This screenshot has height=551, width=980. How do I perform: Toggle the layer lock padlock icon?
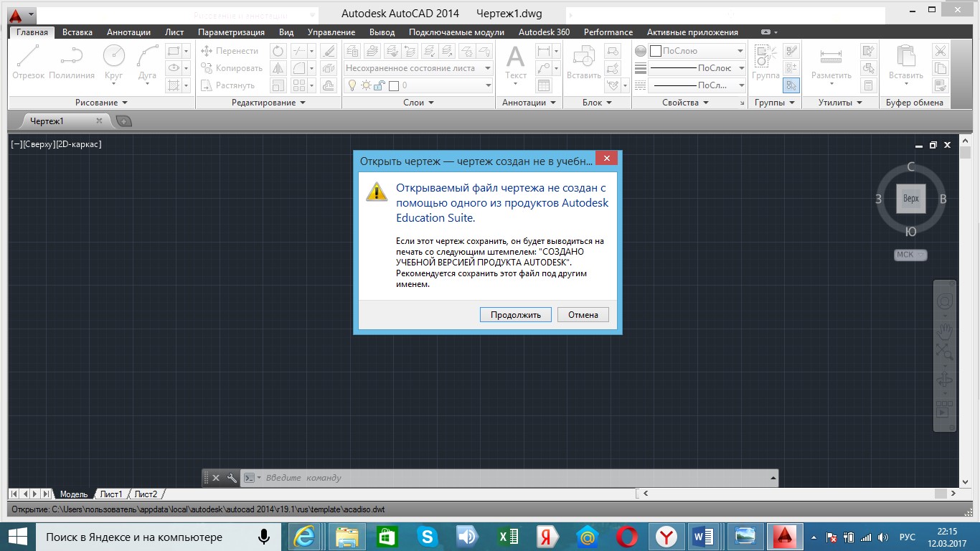pos(380,85)
